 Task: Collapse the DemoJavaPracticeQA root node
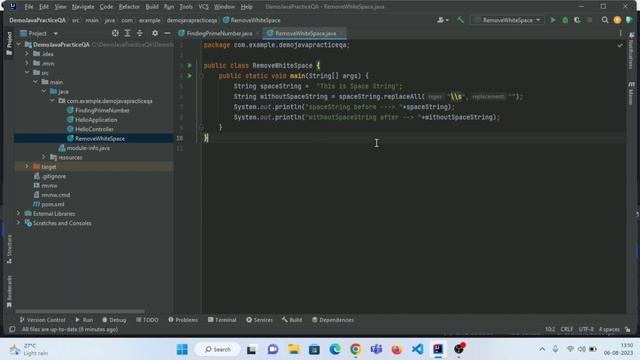18,44
